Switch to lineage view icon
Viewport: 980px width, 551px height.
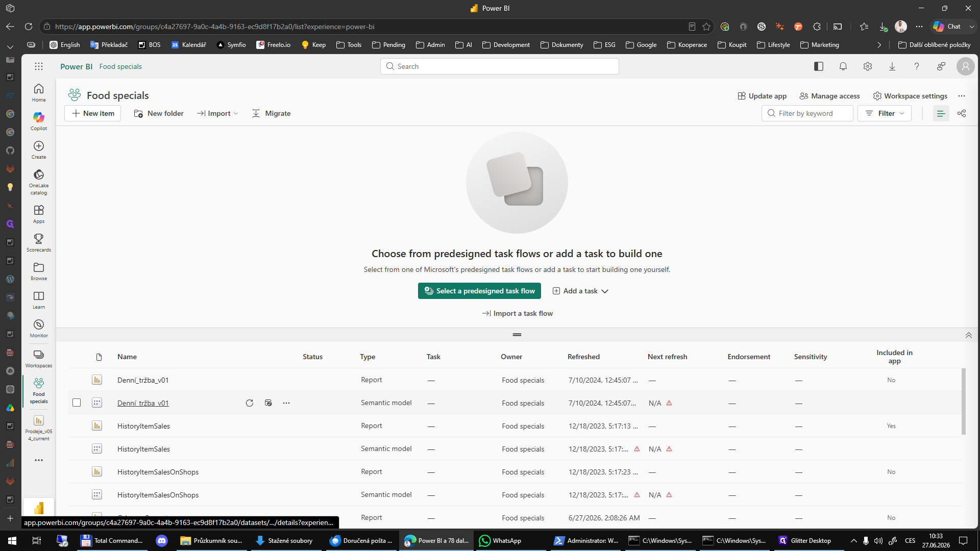pos(962,113)
